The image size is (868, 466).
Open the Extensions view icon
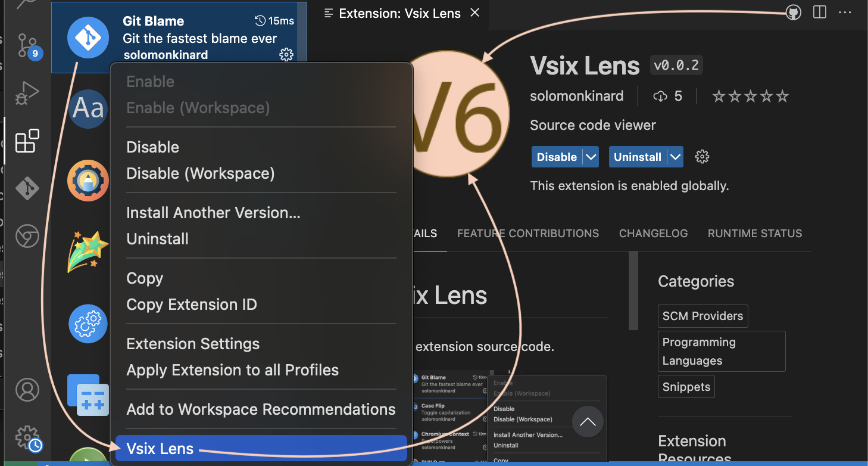tap(27, 141)
